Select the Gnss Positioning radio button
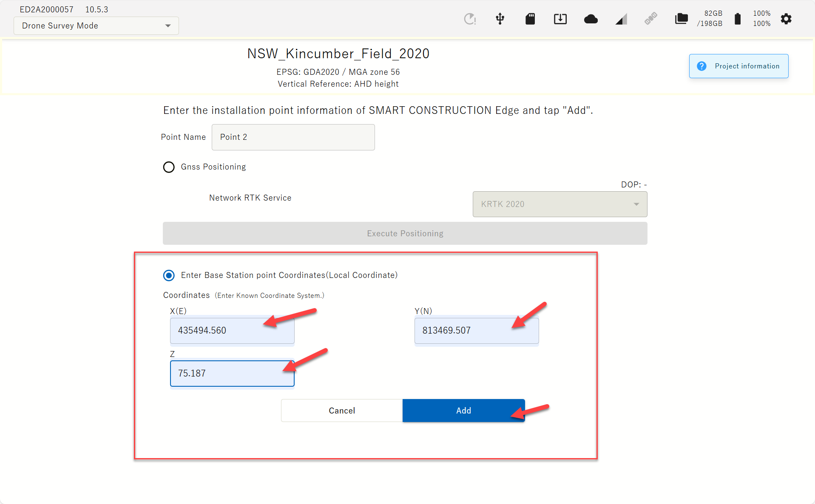 169,167
